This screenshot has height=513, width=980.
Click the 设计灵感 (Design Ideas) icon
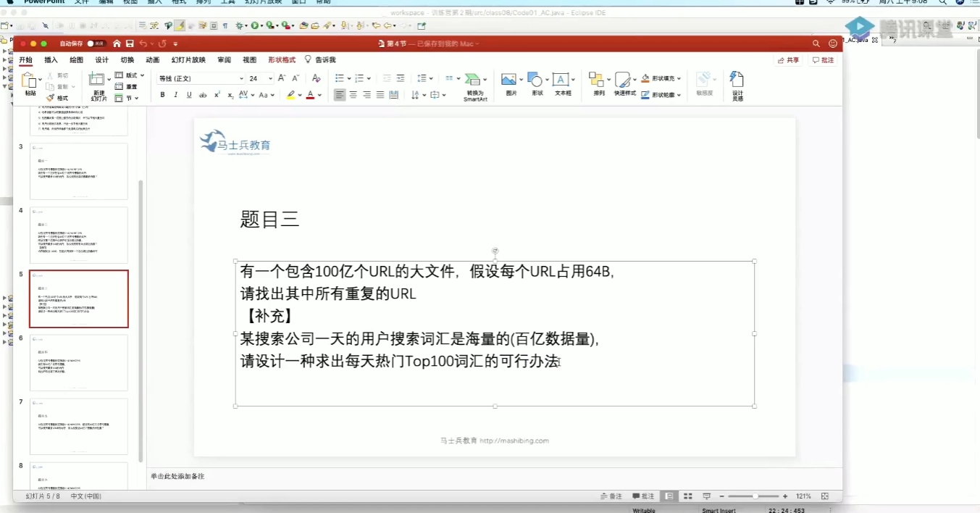[x=737, y=83]
